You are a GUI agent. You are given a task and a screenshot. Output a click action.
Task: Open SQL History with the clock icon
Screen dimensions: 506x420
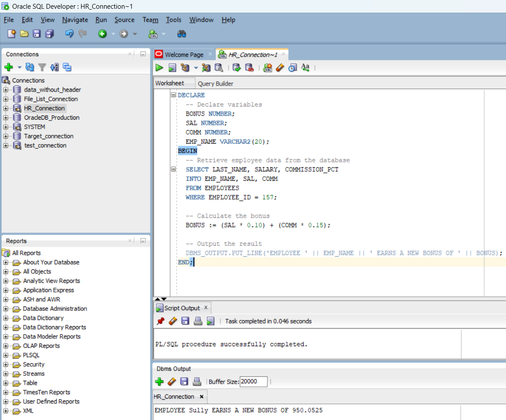pyautogui.click(x=291, y=68)
